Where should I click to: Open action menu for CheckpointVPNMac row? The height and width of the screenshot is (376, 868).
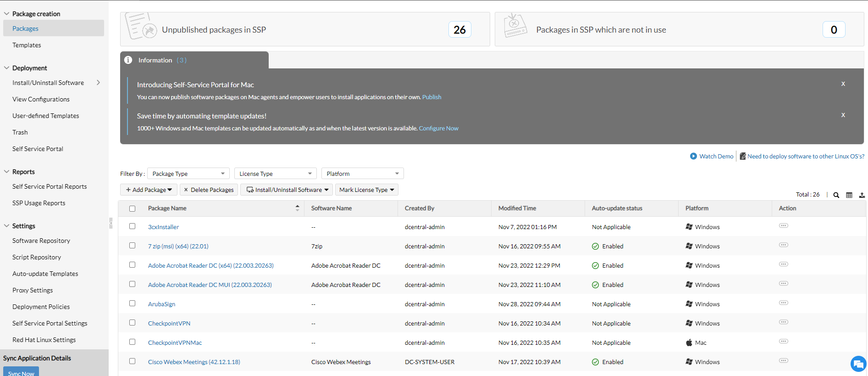(783, 342)
